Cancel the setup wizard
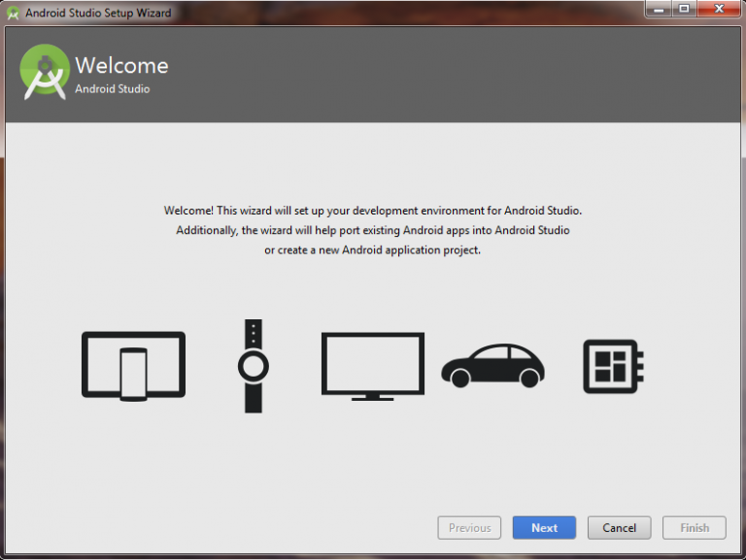 (x=619, y=528)
